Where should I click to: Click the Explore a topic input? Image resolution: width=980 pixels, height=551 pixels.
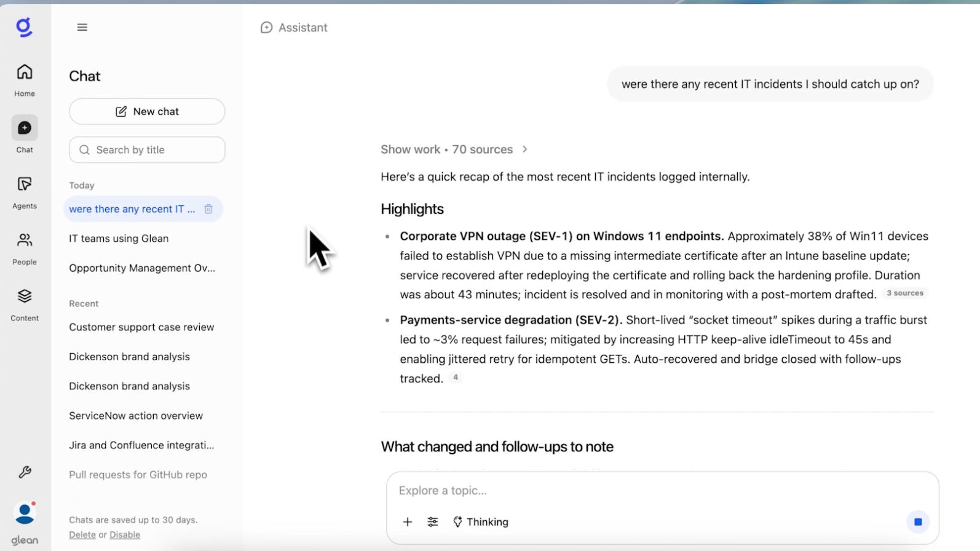[662, 491]
